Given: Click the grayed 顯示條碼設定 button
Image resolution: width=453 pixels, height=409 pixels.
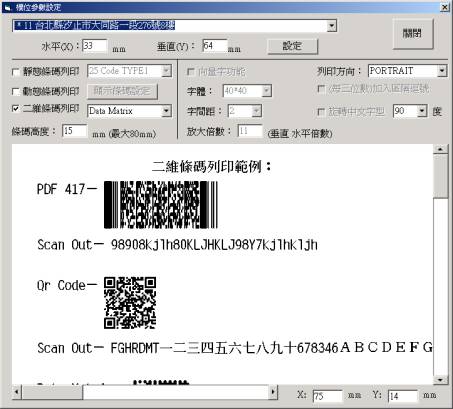Looking at the screenshot, I should click(x=122, y=91).
